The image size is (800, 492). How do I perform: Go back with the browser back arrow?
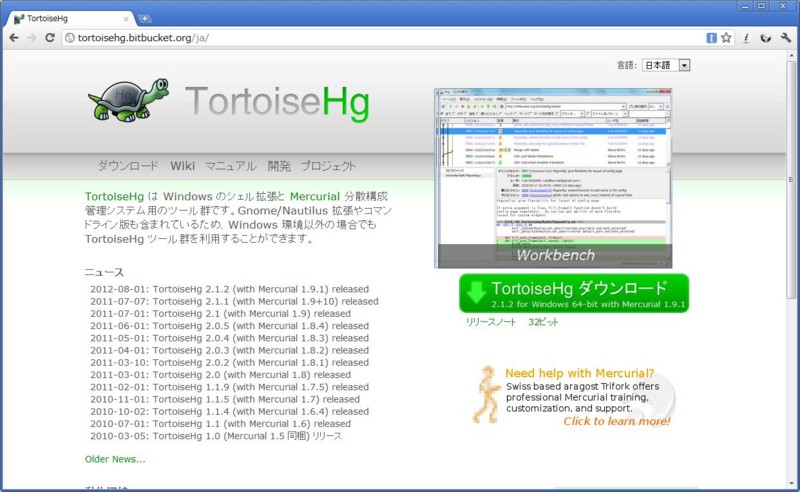point(14,38)
